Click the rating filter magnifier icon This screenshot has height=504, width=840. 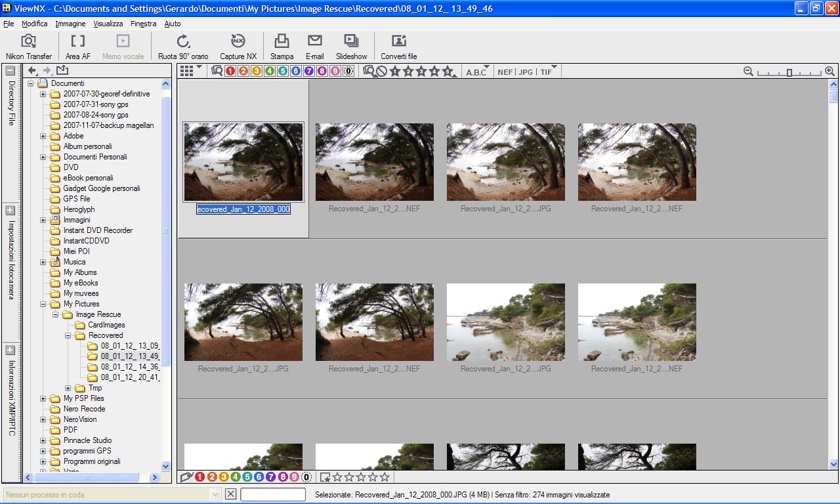pos(369,71)
